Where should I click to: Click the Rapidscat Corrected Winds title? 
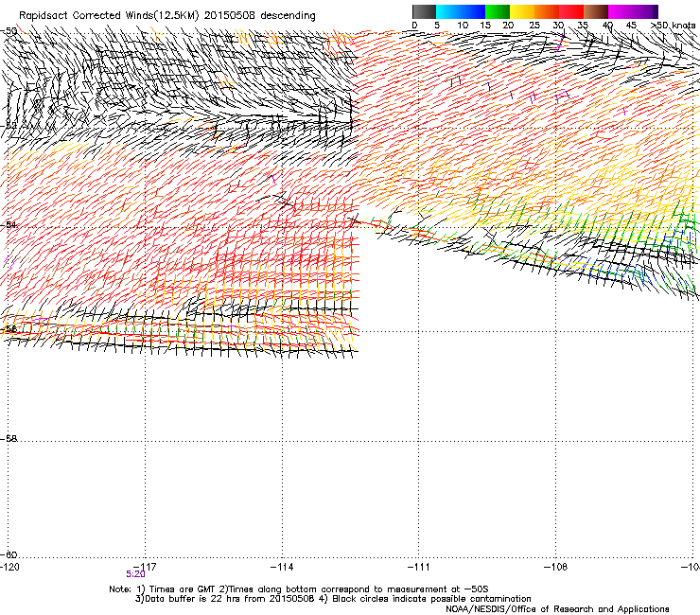tap(167, 16)
